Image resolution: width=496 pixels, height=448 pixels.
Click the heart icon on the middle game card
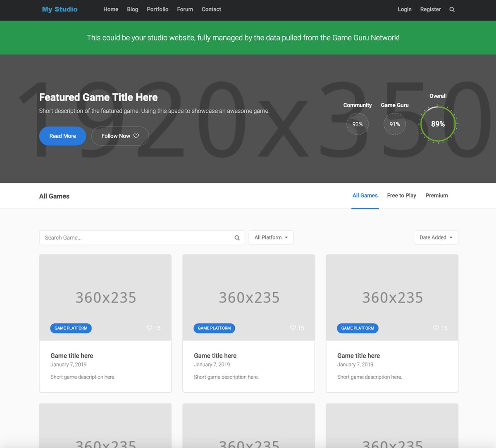[292, 328]
